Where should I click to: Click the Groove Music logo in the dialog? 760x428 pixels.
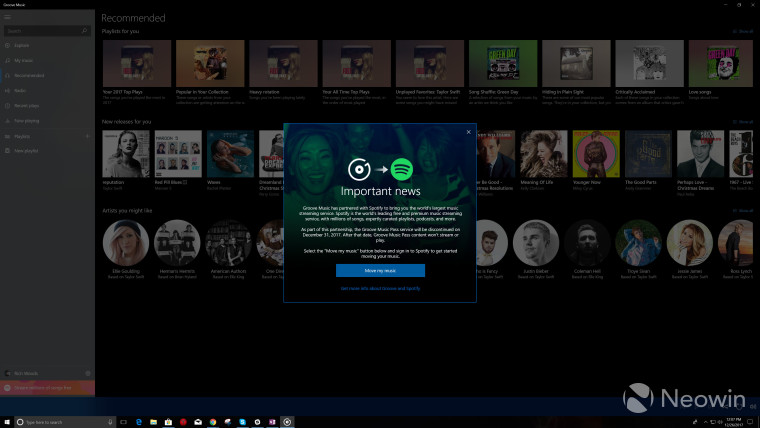click(x=359, y=169)
